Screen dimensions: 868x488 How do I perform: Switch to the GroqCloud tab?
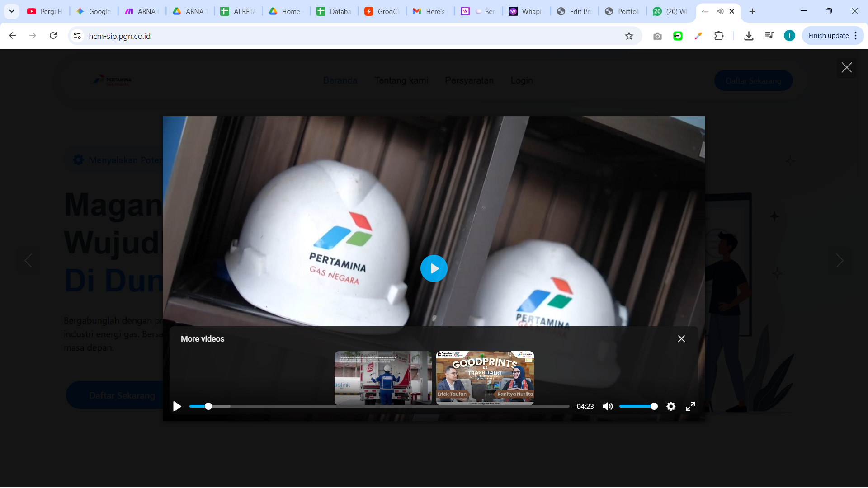tap(382, 11)
